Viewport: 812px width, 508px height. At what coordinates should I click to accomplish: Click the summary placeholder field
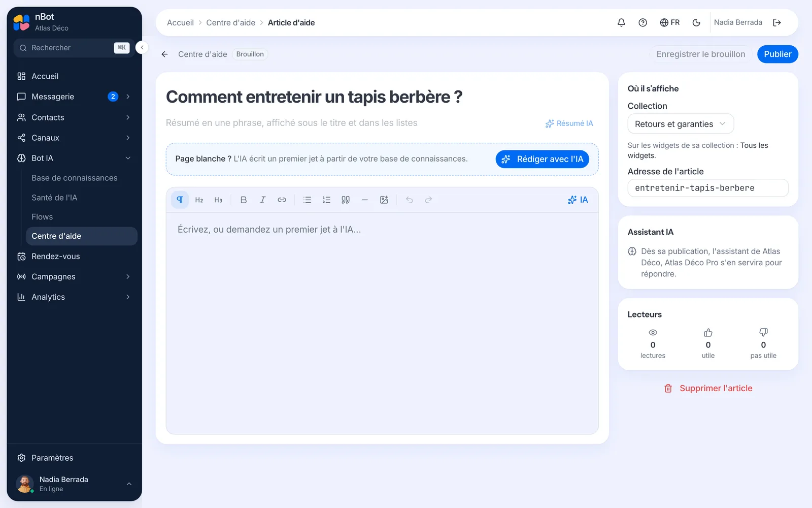click(x=350, y=123)
